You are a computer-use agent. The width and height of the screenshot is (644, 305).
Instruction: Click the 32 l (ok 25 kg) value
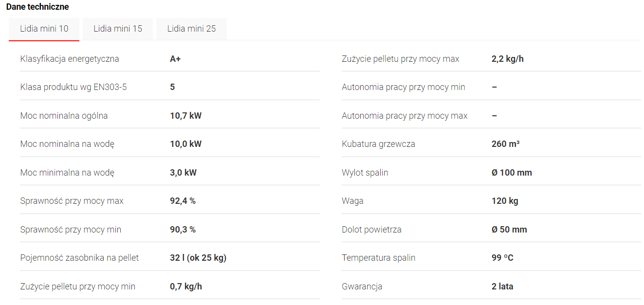coord(198,258)
